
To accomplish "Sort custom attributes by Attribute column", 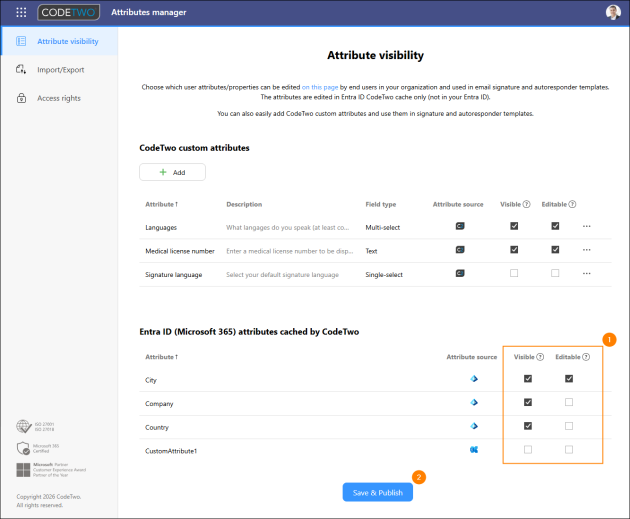I will coord(162,204).
